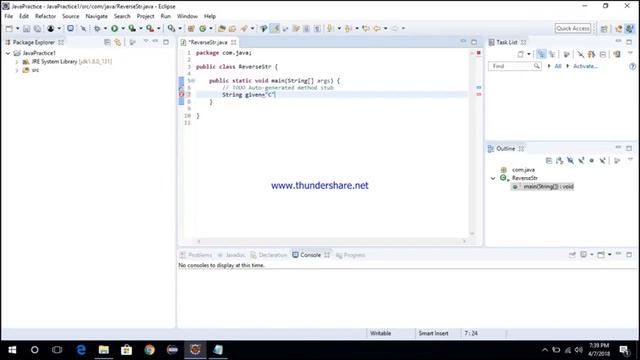Viewport: 640px width, 360px height.
Task: Open File Explorer from the taskbar
Action: tap(104, 350)
